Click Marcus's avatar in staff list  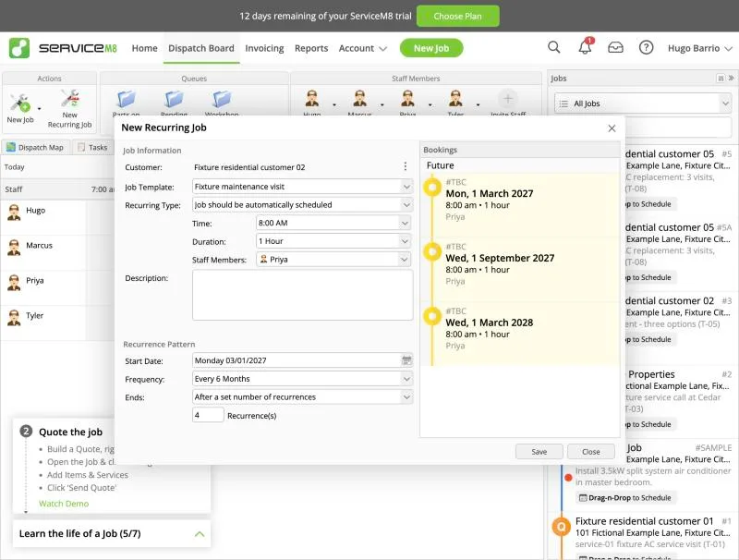coord(14,248)
